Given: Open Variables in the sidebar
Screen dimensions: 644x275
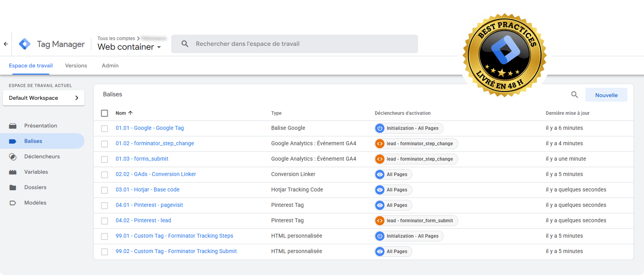Looking at the screenshot, I should click(x=36, y=172).
